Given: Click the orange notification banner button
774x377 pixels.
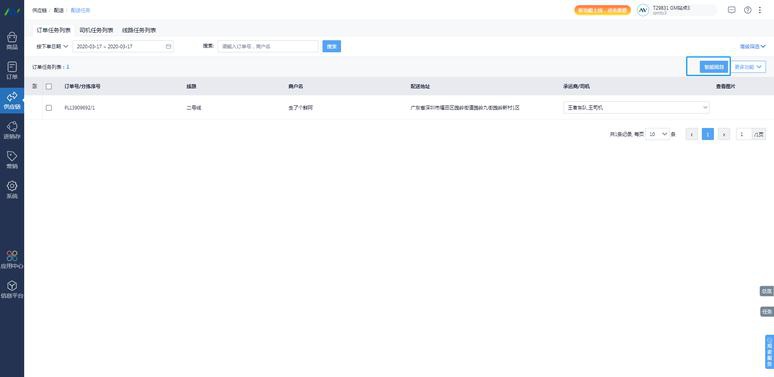Looking at the screenshot, I should pyautogui.click(x=602, y=10).
